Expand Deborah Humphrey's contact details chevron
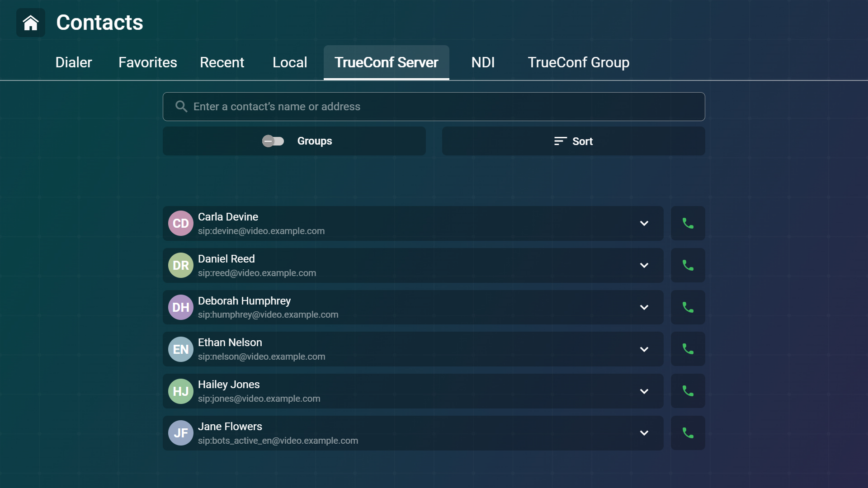The height and width of the screenshot is (488, 868). click(644, 307)
